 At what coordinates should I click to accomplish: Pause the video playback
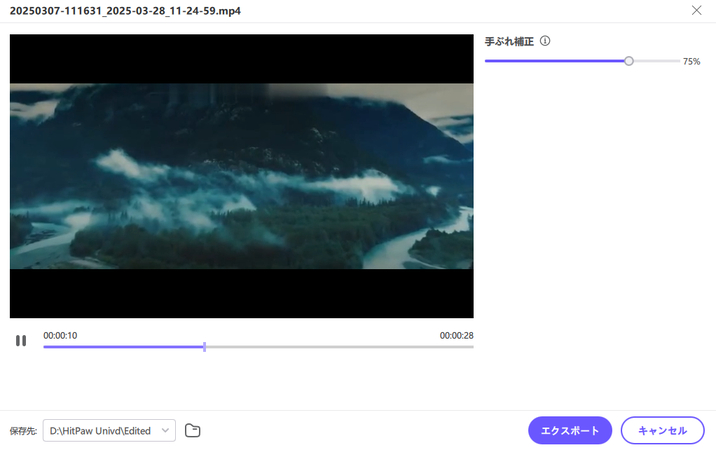click(x=21, y=340)
